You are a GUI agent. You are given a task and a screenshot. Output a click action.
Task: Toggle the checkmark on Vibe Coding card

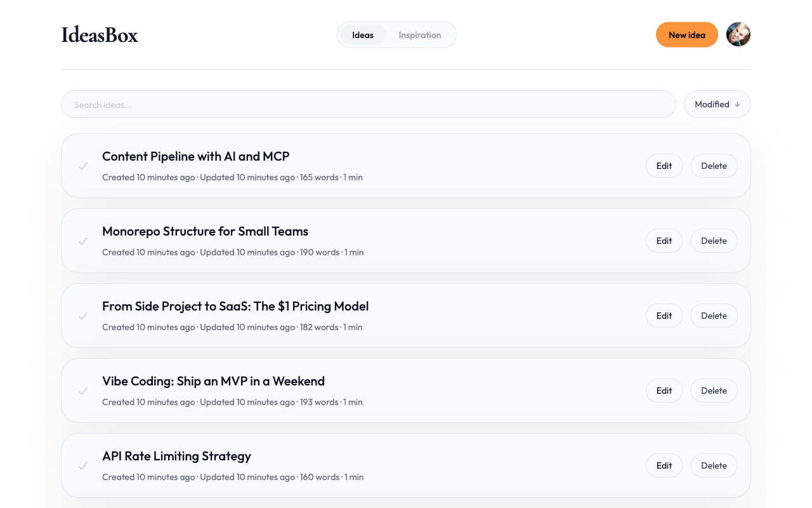[x=83, y=391]
